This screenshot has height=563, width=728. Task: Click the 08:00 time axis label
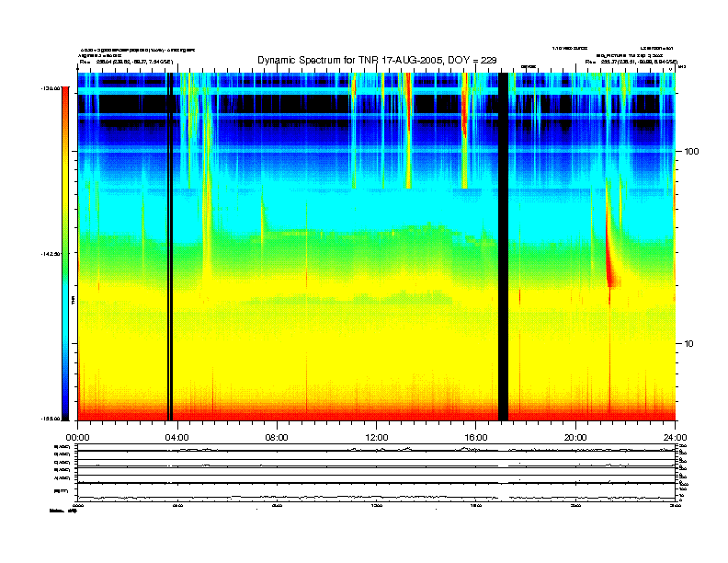click(x=277, y=438)
